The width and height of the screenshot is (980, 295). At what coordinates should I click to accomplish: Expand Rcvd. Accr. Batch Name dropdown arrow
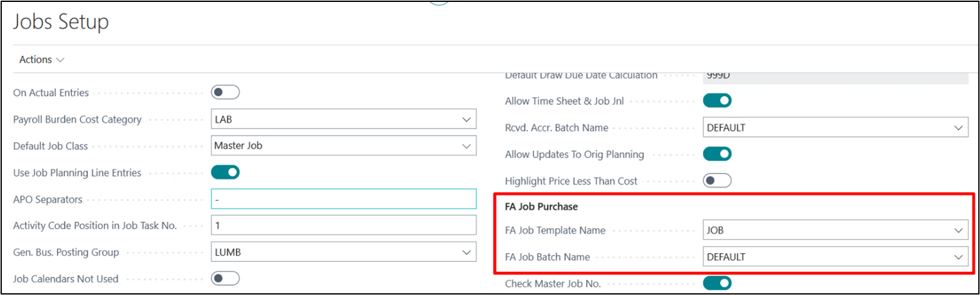point(958,128)
